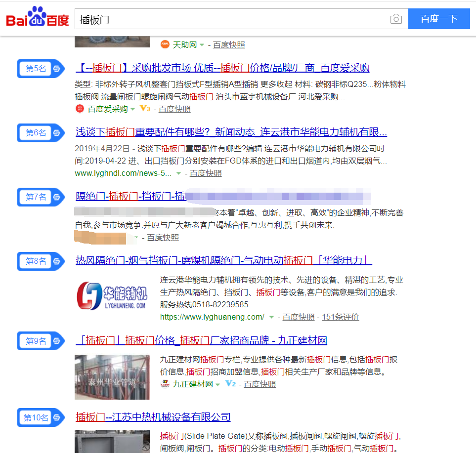This screenshot has width=476, height=453.
Task: Click the 百度爱采购 red site icon
Action: [x=80, y=108]
